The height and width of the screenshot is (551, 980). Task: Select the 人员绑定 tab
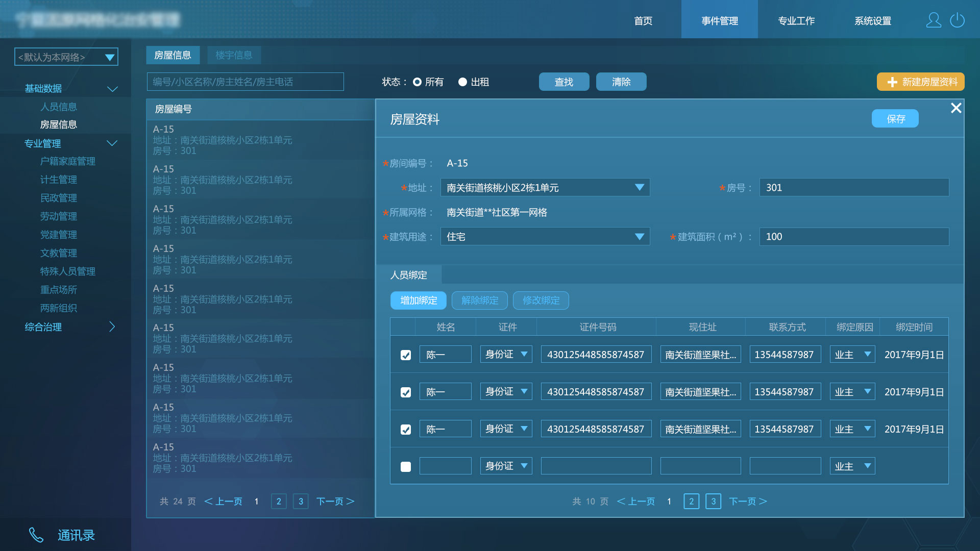[409, 275]
